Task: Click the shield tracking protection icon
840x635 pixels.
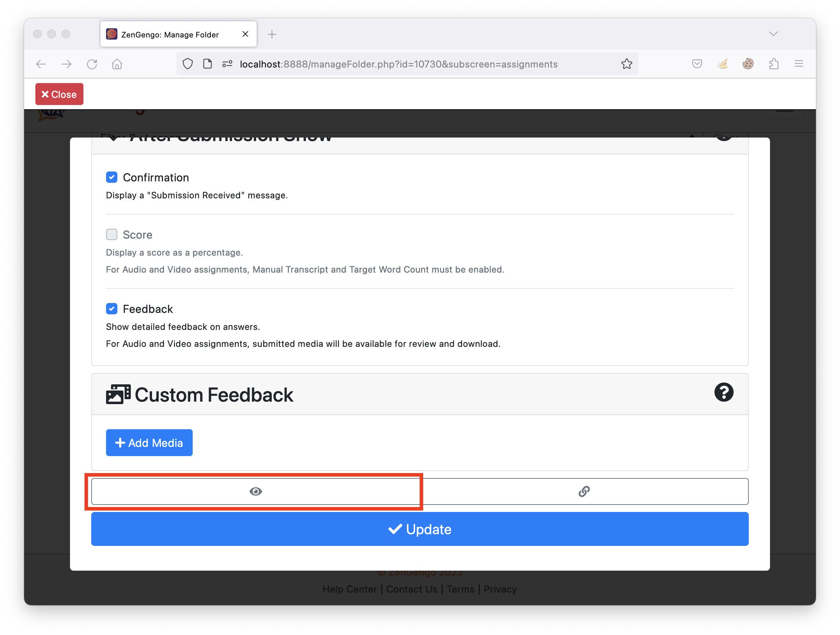Action: point(188,64)
